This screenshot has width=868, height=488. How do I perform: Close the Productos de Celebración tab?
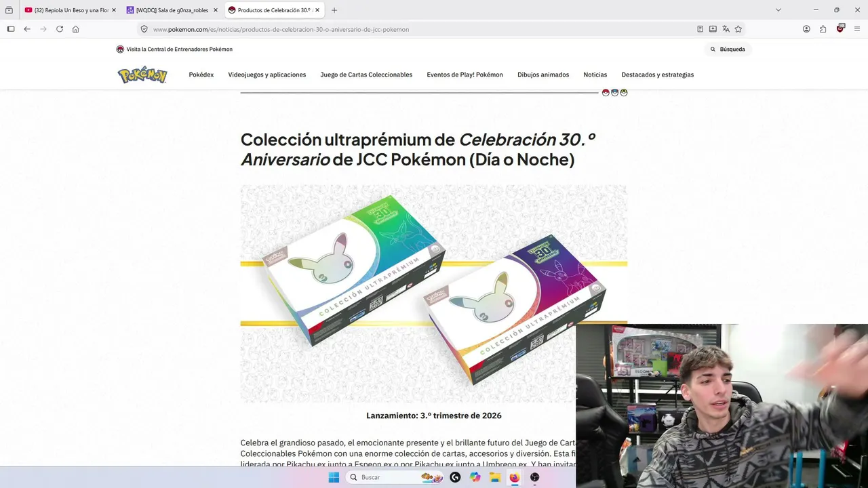click(317, 10)
